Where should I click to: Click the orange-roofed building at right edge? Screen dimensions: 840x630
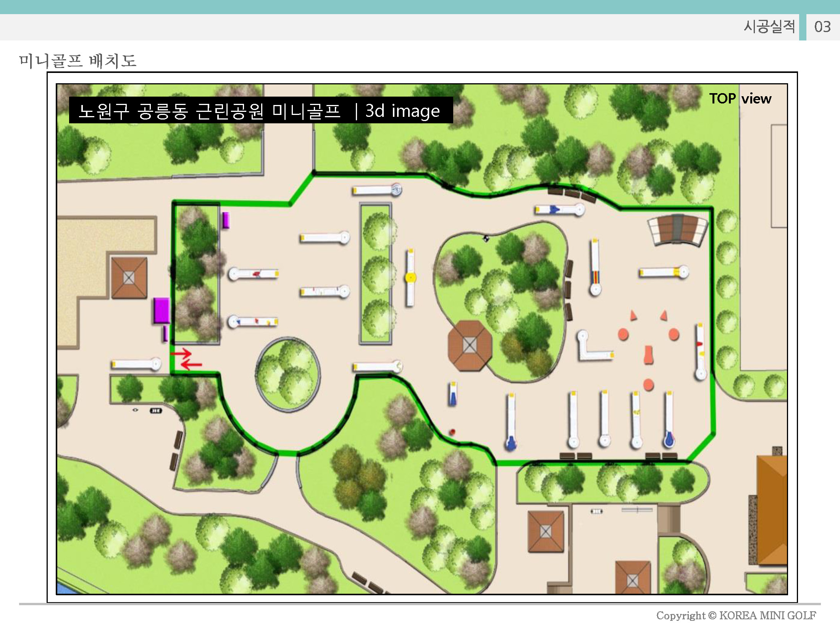pos(772,510)
